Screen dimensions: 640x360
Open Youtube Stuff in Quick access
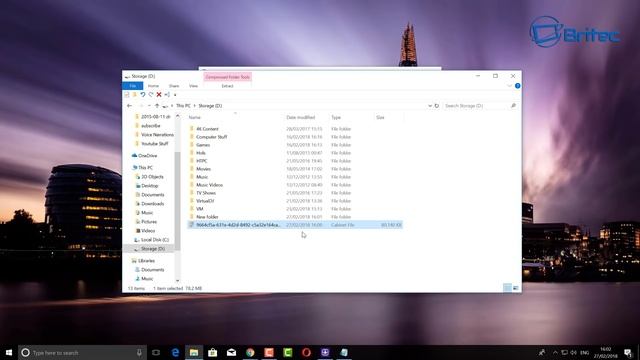155,144
